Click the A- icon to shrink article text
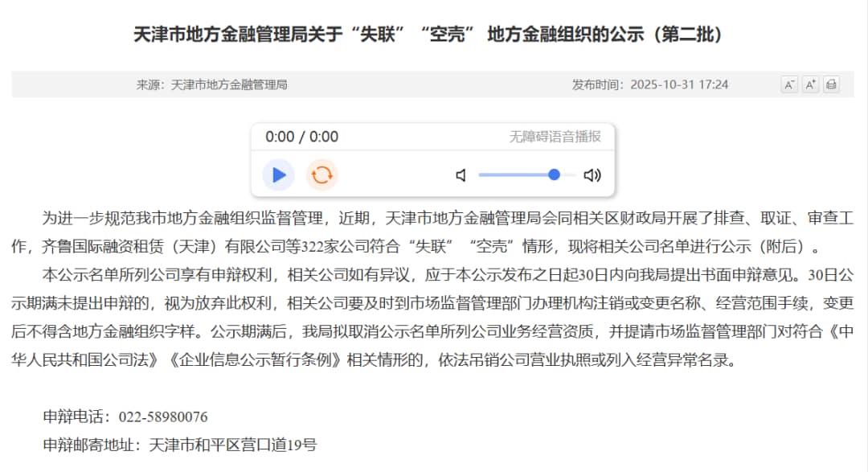 tap(788, 84)
